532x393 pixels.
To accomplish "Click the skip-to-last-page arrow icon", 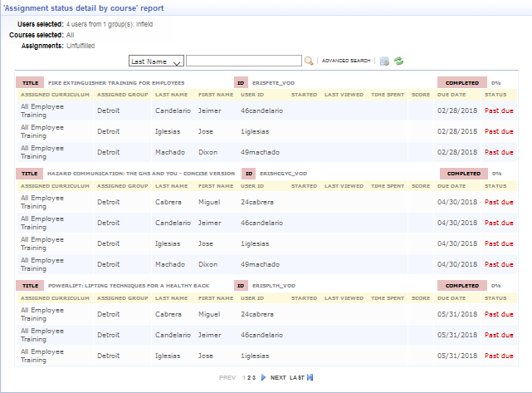I will [x=310, y=377].
